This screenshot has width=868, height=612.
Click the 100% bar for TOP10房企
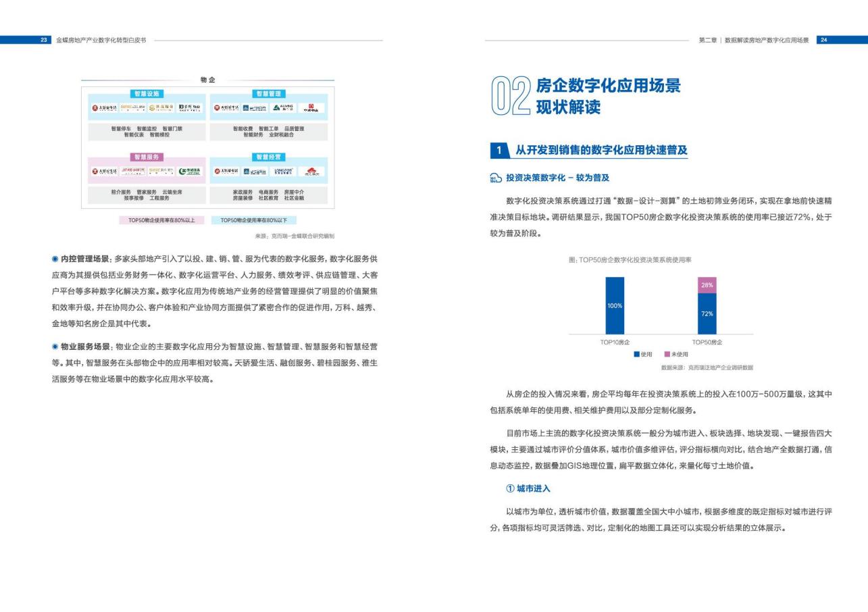[x=615, y=305]
